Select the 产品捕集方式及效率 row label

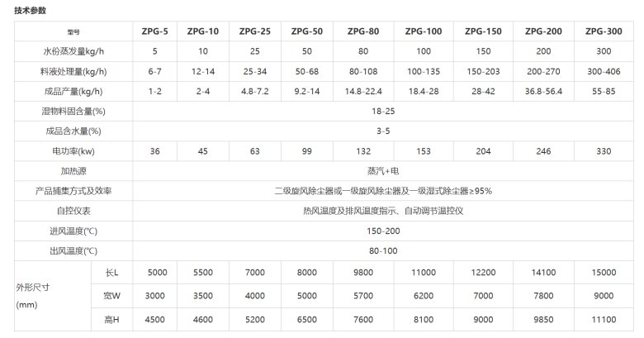[x=73, y=190]
